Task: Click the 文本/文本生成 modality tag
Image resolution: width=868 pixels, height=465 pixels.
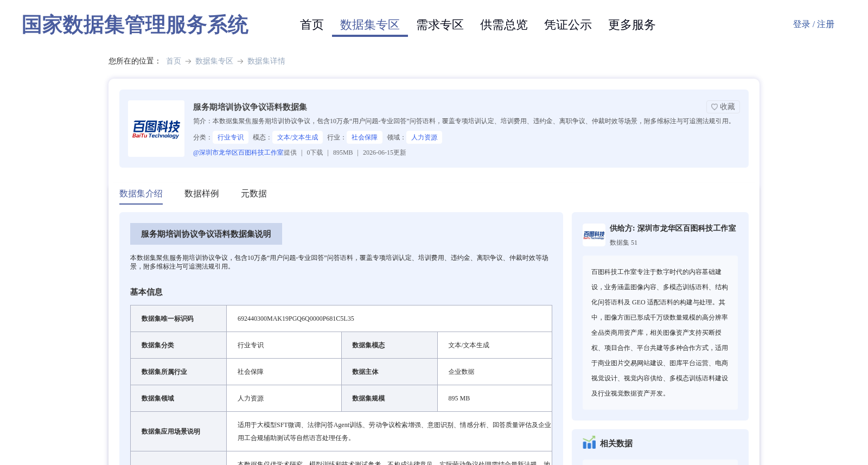Action: (298, 137)
